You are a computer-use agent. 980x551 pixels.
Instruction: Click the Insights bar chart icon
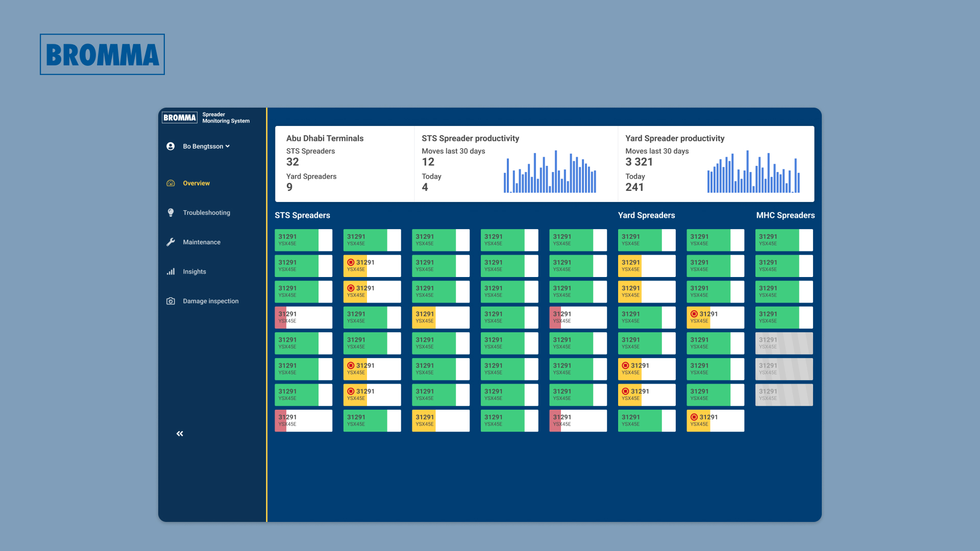click(x=170, y=272)
